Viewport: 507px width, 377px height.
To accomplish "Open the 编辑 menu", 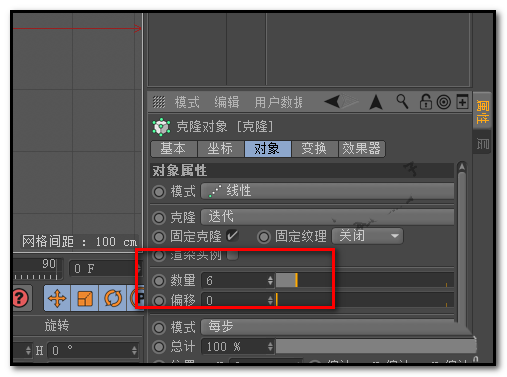I will 227,102.
